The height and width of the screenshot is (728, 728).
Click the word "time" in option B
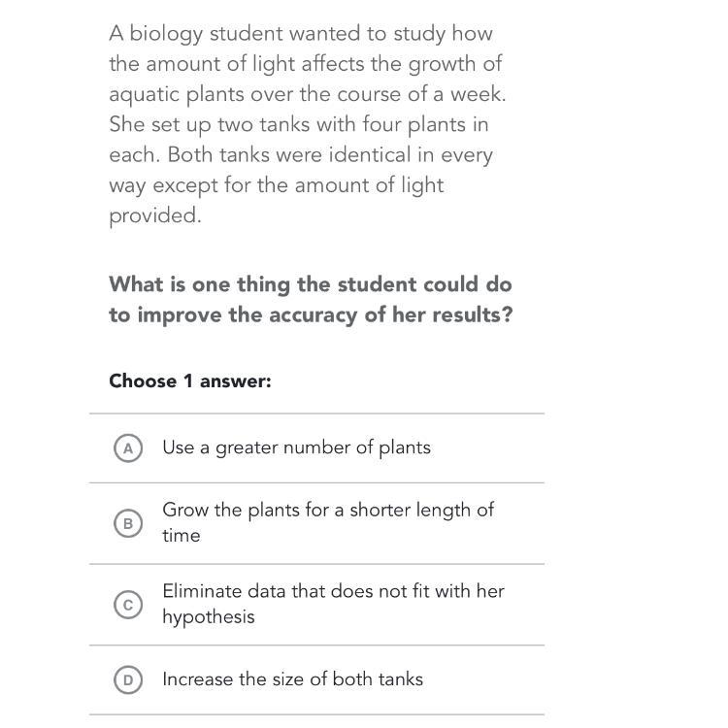(181, 536)
